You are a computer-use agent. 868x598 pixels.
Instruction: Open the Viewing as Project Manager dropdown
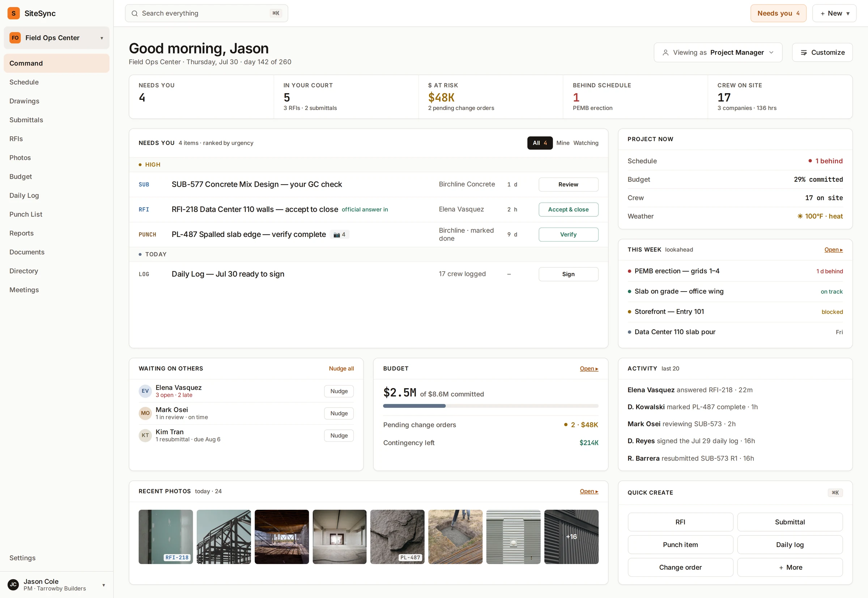pyautogui.click(x=718, y=52)
